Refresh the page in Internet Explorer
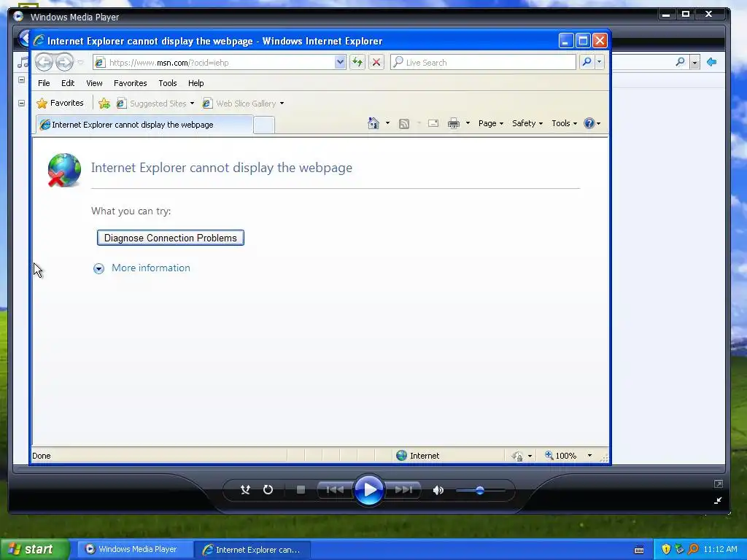 (357, 62)
